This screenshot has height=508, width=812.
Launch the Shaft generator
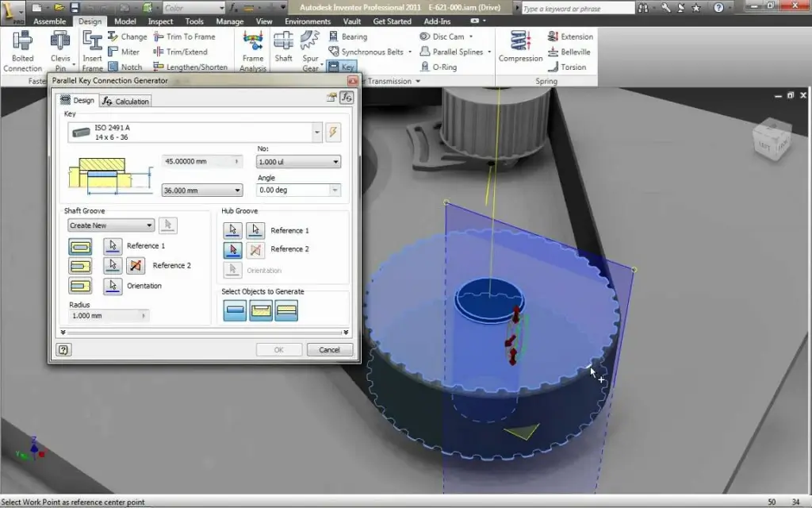(x=283, y=49)
